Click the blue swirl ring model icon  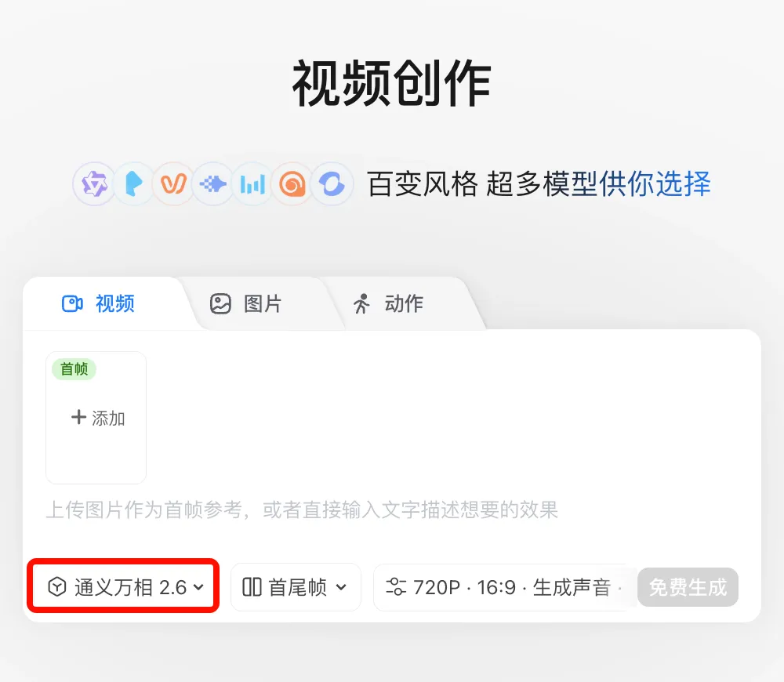(332, 184)
